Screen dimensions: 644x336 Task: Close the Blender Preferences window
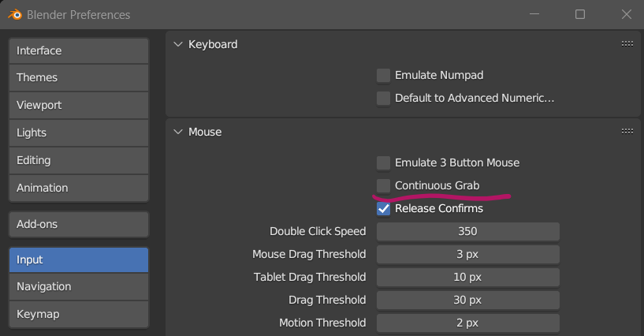625,15
